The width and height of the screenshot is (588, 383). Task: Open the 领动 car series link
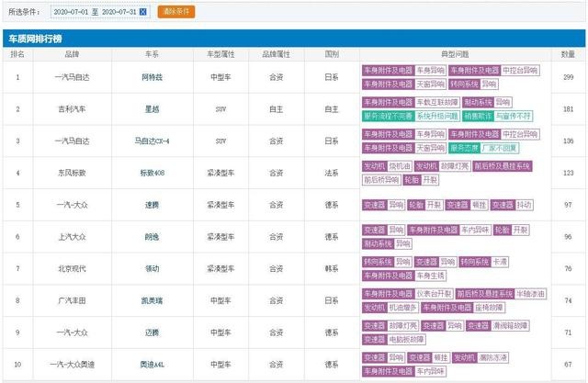[x=152, y=269]
